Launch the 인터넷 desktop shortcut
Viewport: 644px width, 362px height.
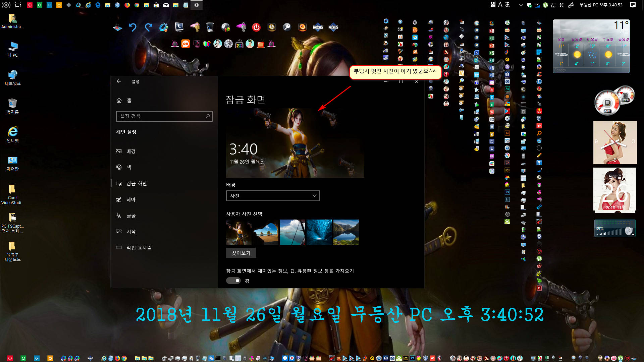pyautogui.click(x=13, y=135)
